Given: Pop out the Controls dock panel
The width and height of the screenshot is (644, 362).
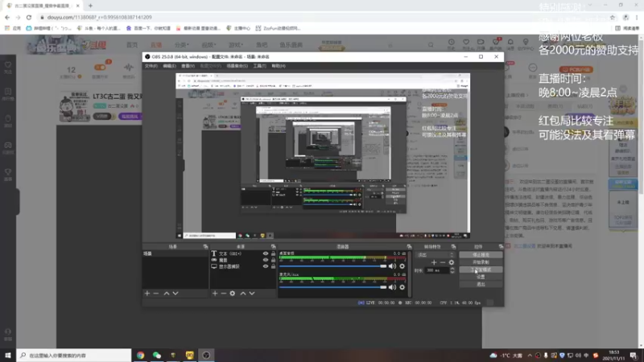Looking at the screenshot, I should point(501,247).
